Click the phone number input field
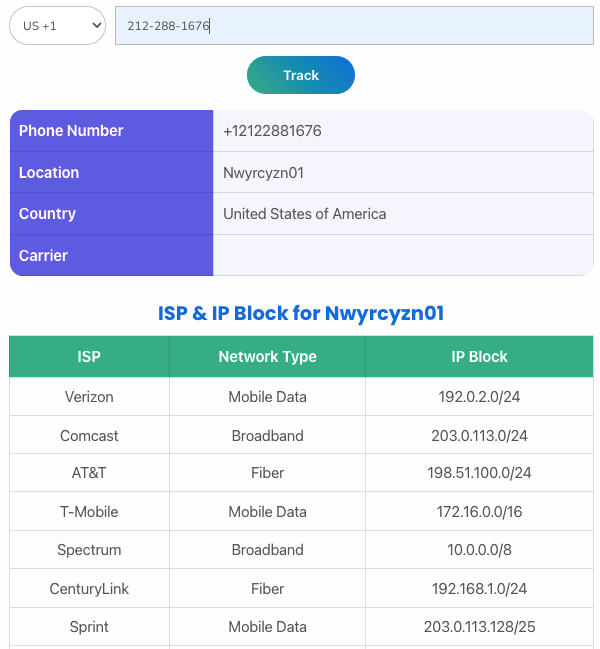600x649 pixels. [x=354, y=26]
